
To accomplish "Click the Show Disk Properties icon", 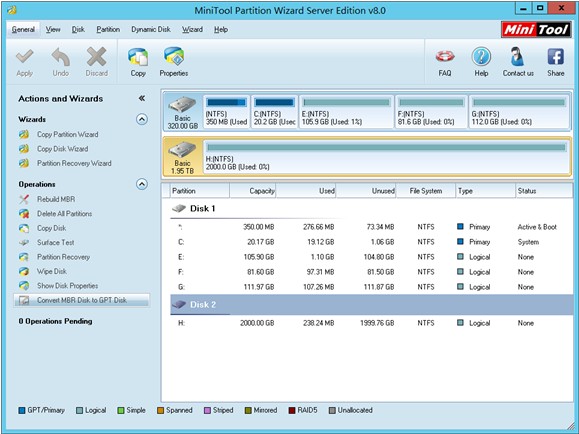I will coord(24,286).
